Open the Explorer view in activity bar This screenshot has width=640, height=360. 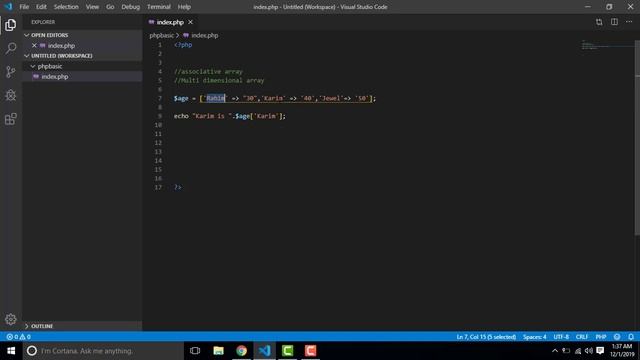click(11, 25)
